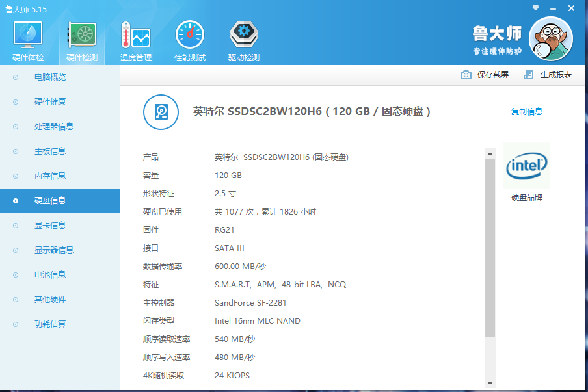Click the scrollbar down arrow
This screenshot has width=588, height=392.
click(x=490, y=383)
